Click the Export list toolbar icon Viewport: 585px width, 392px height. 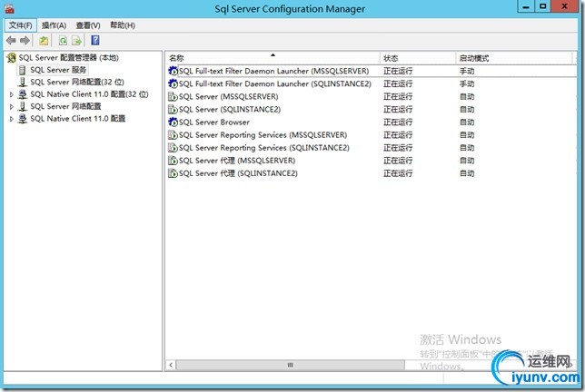[x=76, y=40]
